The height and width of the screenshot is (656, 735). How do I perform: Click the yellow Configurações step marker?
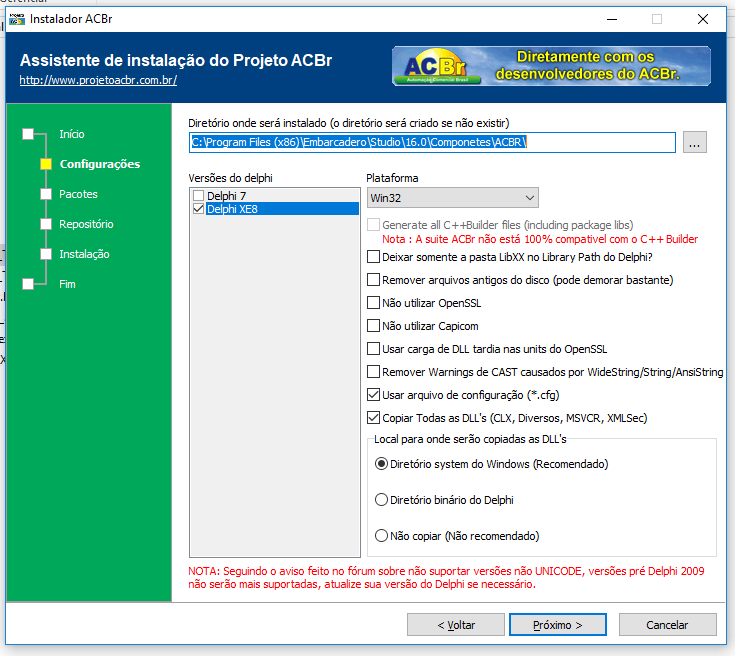click(x=46, y=164)
